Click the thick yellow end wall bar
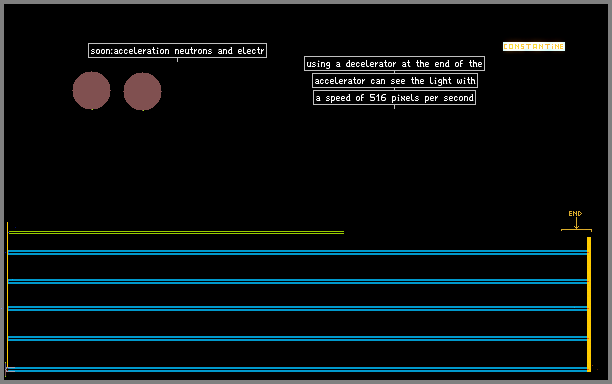The height and width of the screenshot is (384, 612). coord(589,304)
